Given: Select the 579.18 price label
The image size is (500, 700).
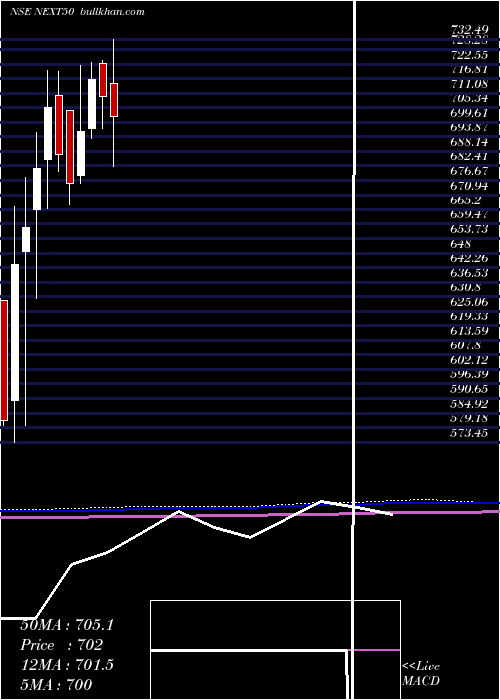Looking at the screenshot, I should click(470, 418).
